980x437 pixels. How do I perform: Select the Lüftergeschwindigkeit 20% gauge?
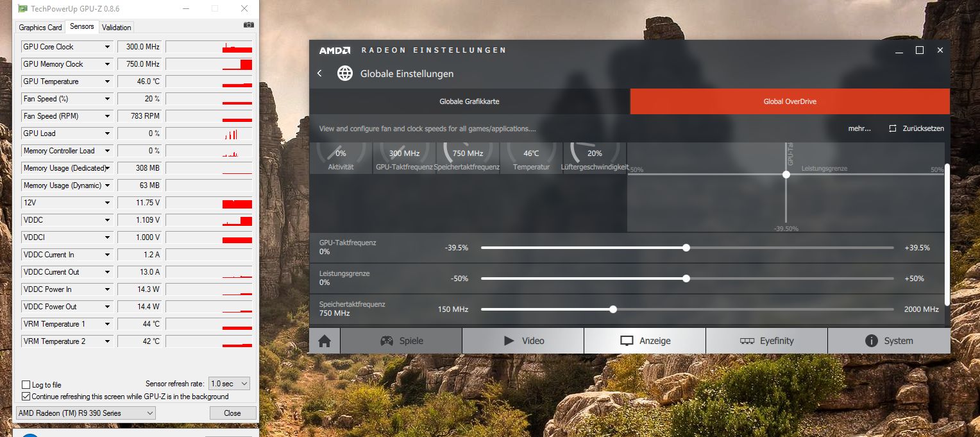(x=595, y=158)
